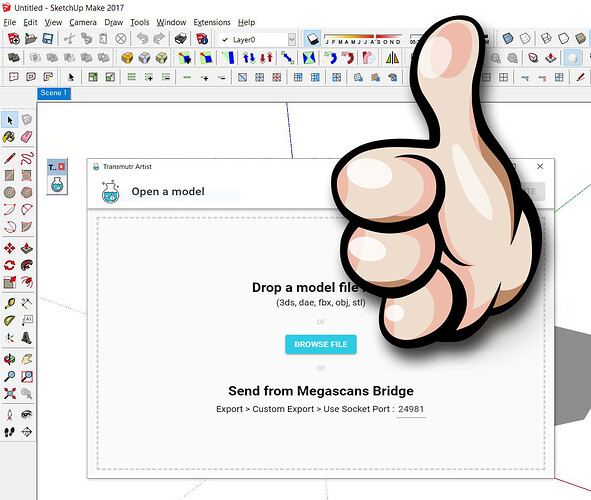Screen dimensions: 591x500
Task: Select the Orbit tool
Action: [x=9, y=359]
